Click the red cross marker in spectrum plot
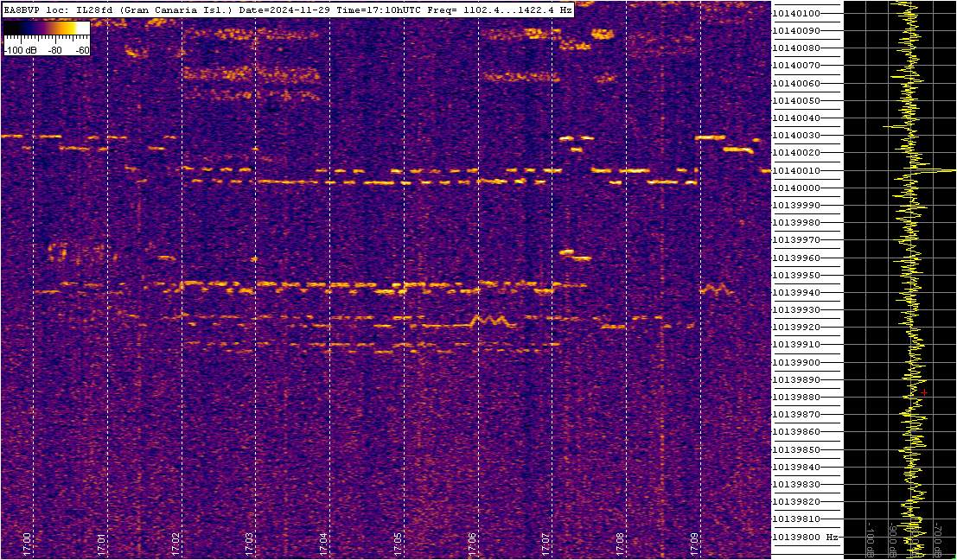957x560 pixels. click(925, 392)
